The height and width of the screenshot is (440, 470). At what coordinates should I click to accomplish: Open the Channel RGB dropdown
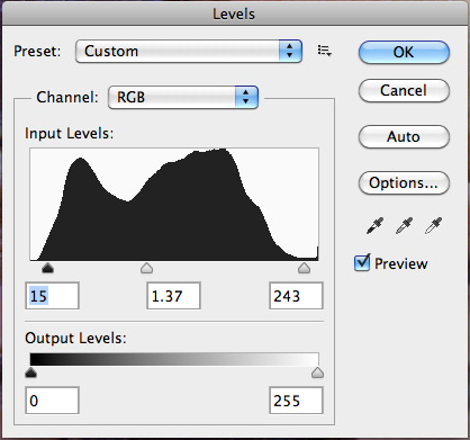(183, 97)
